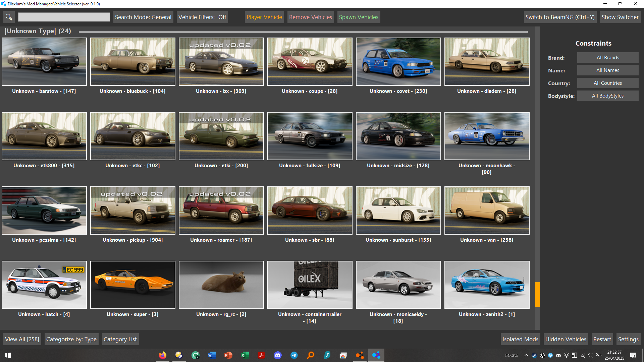
Task: Click the magnifier search icon
Action: coord(9,17)
